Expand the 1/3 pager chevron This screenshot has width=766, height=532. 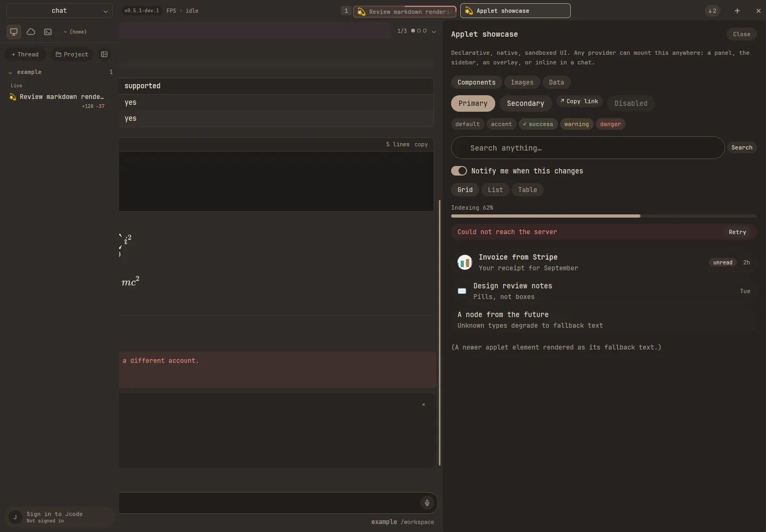pyautogui.click(x=434, y=31)
